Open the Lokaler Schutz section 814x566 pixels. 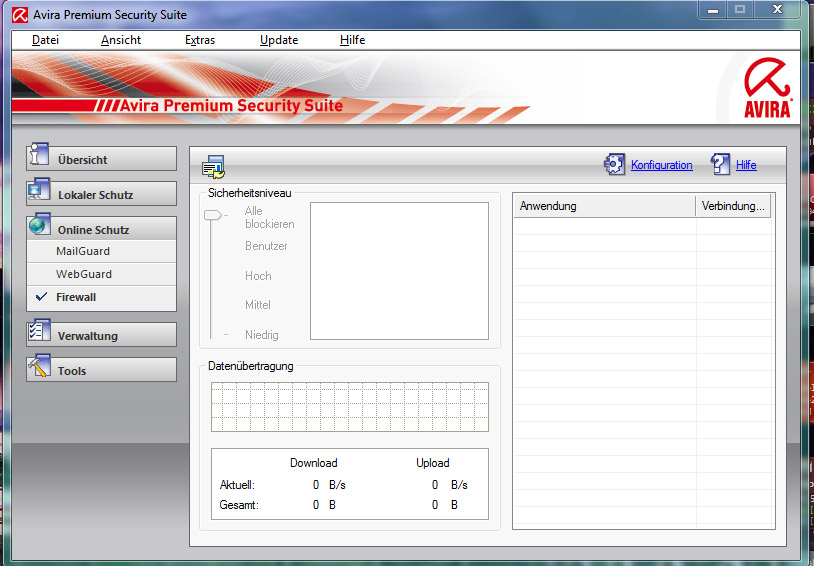102,194
